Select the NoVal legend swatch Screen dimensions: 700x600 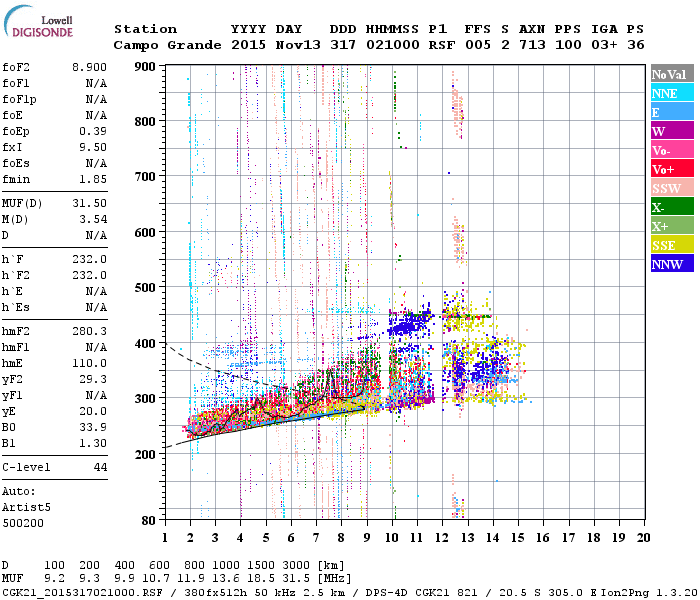pos(672,74)
